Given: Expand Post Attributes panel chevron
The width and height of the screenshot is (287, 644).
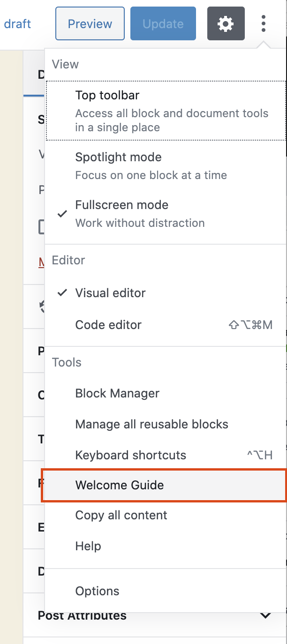Looking at the screenshot, I should 265,615.
